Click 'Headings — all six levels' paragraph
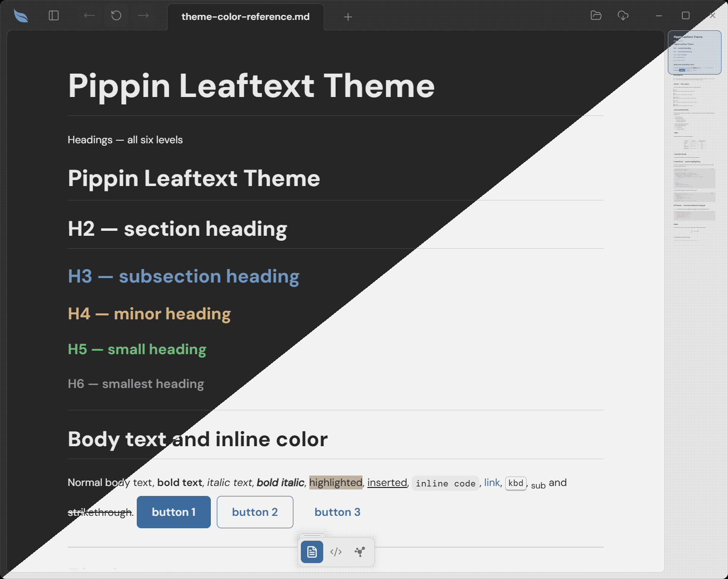Image resolution: width=728 pixels, height=579 pixels. pos(125,140)
